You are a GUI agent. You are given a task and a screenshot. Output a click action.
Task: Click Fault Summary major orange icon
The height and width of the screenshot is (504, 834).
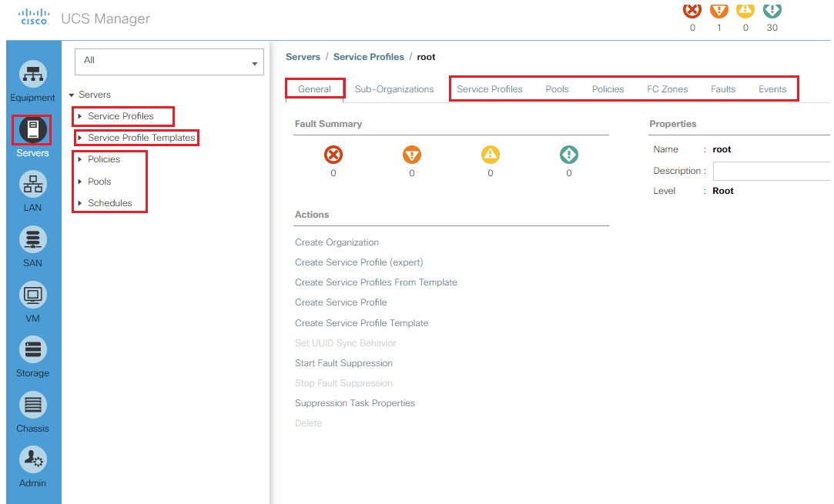point(412,155)
